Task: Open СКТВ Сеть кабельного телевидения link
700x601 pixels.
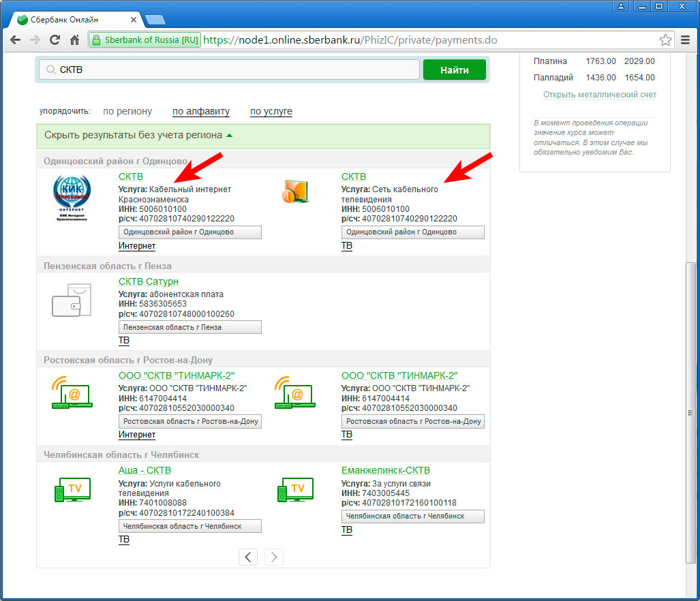Action: coord(354,176)
